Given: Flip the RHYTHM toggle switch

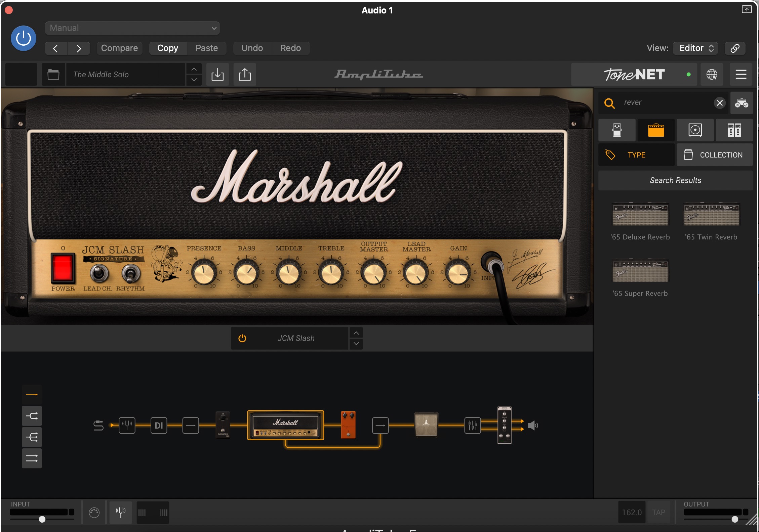Looking at the screenshot, I should 130,274.
